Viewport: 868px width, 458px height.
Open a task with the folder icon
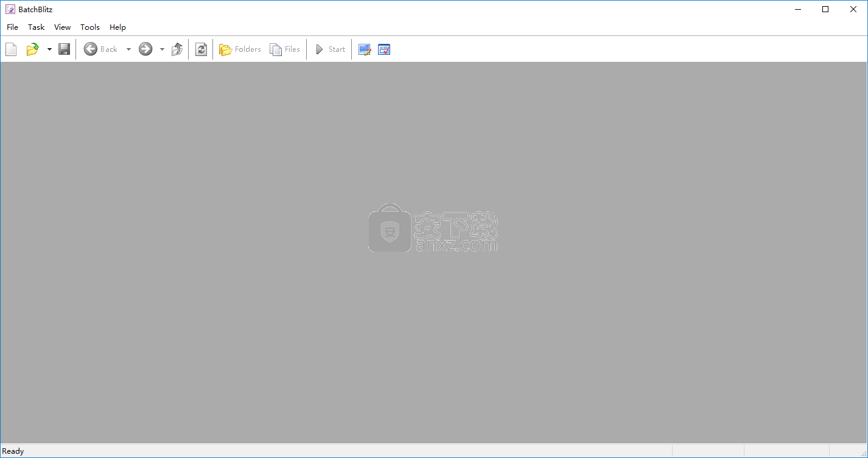point(32,49)
